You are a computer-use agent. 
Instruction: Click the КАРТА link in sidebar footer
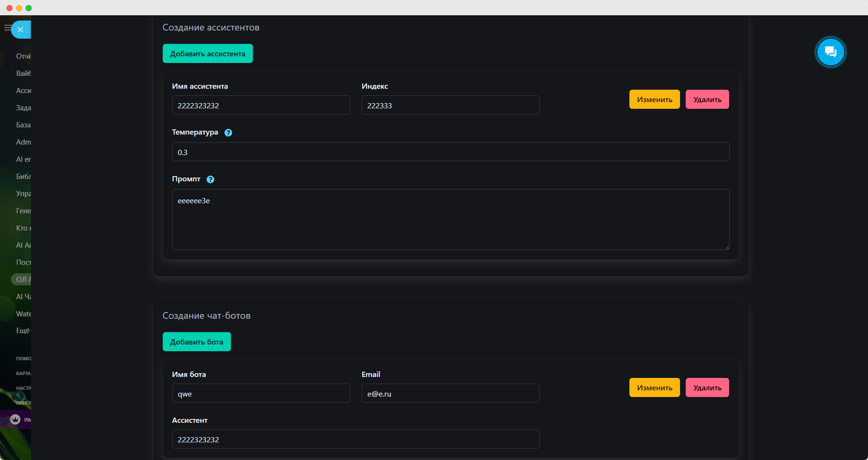(x=23, y=373)
